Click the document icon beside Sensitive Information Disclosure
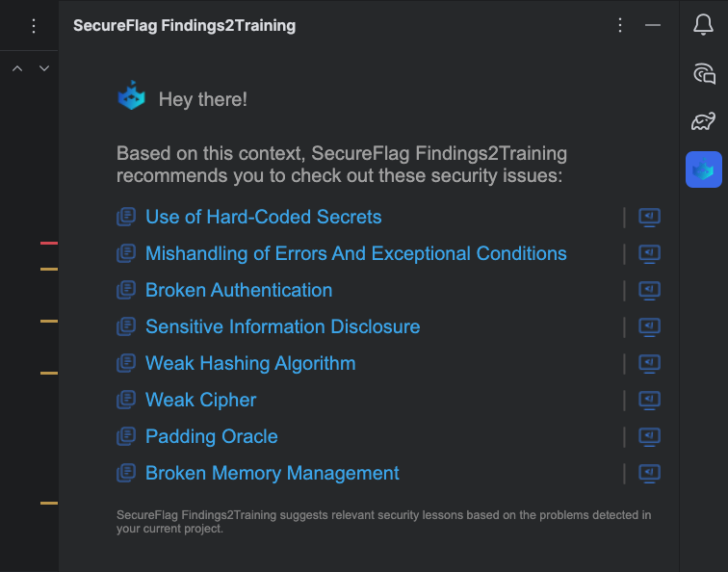This screenshot has height=572, width=728. coord(126,327)
